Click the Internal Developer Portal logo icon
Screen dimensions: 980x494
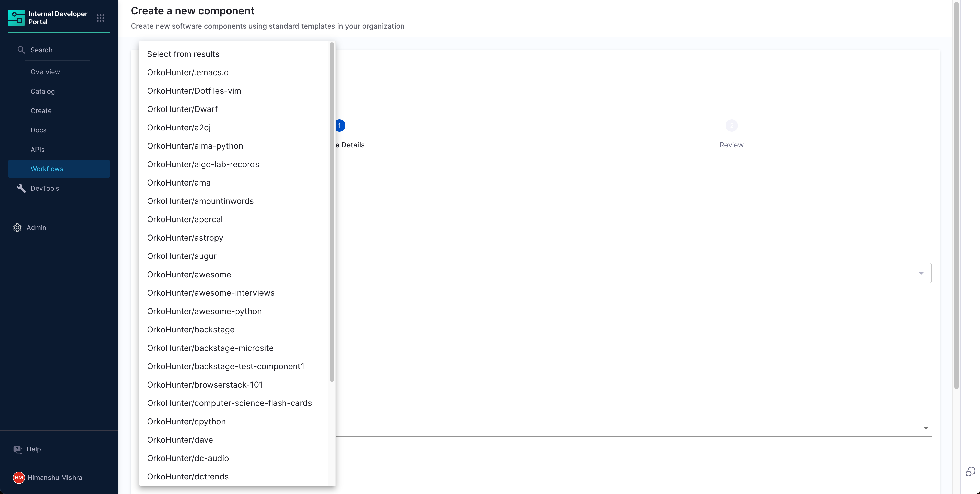pyautogui.click(x=16, y=18)
